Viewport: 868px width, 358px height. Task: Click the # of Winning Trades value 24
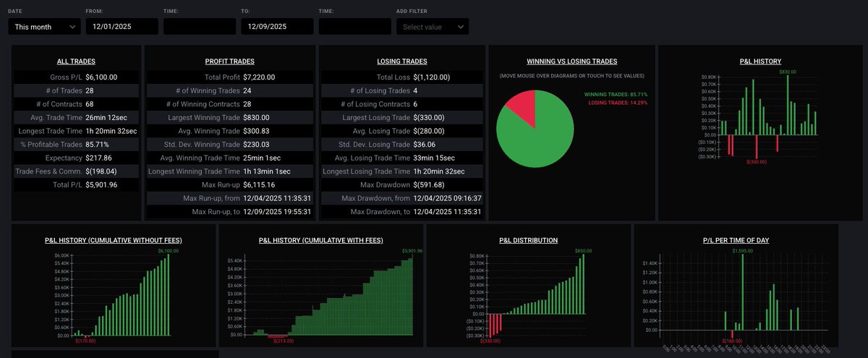coord(247,90)
